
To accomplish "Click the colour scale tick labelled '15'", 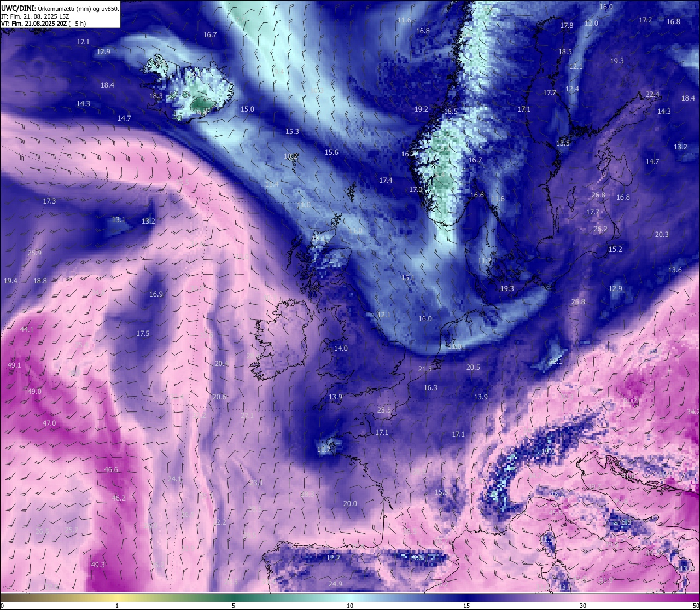I will pos(466,606).
